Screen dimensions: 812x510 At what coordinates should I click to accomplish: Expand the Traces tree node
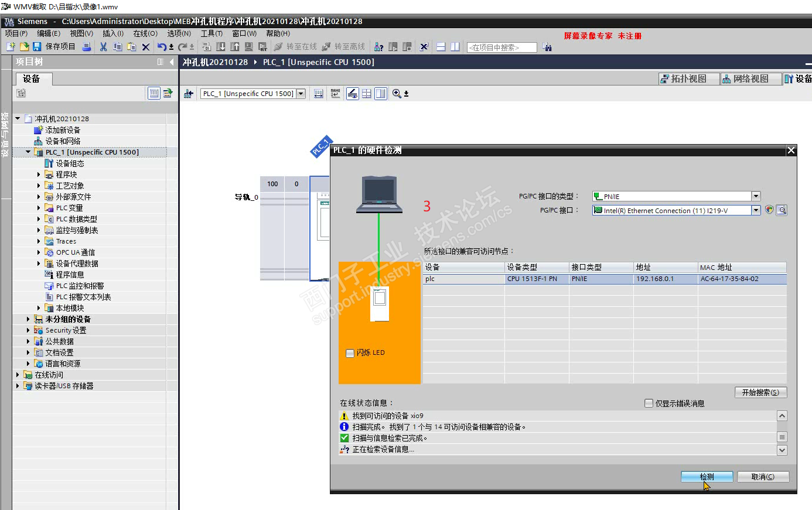coord(39,241)
